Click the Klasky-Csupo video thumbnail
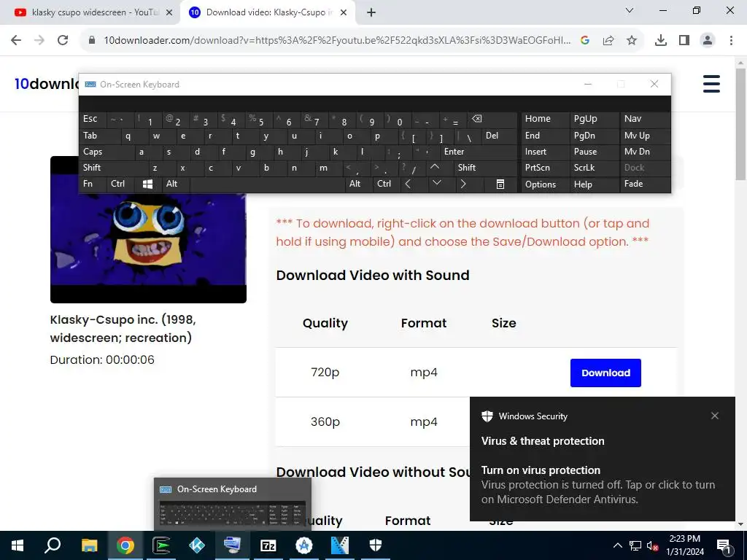Viewport: 747px width, 560px height. (x=148, y=230)
